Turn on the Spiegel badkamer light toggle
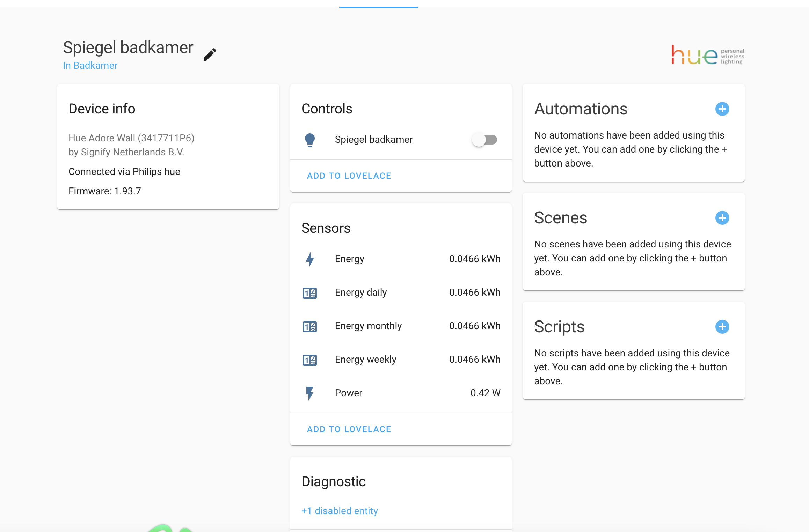Viewport: 809px width, 532px height. 485,139
